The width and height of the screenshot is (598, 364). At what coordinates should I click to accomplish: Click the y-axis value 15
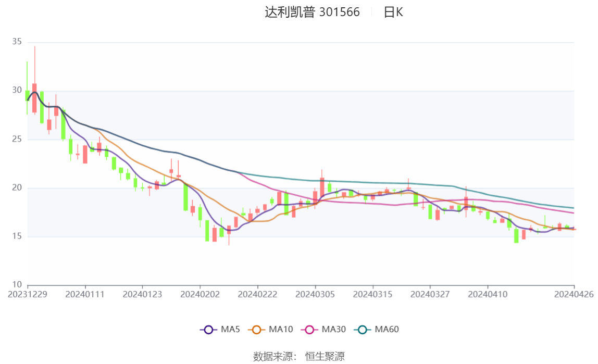tap(17, 236)
